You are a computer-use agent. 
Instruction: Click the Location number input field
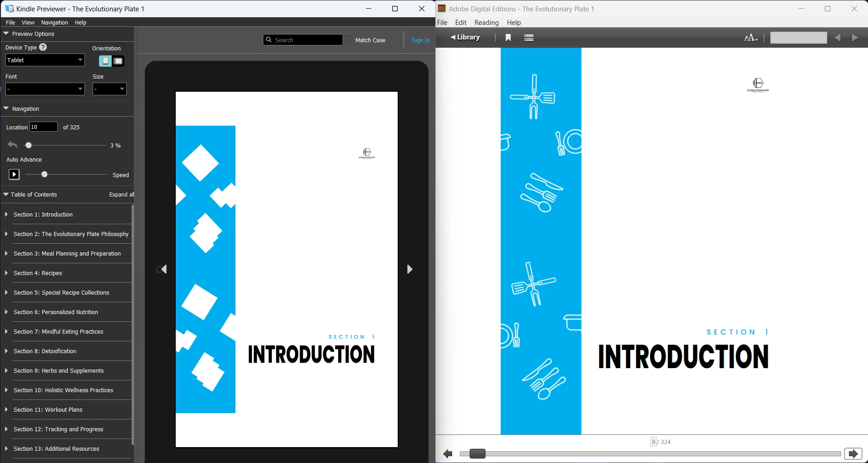44,127
